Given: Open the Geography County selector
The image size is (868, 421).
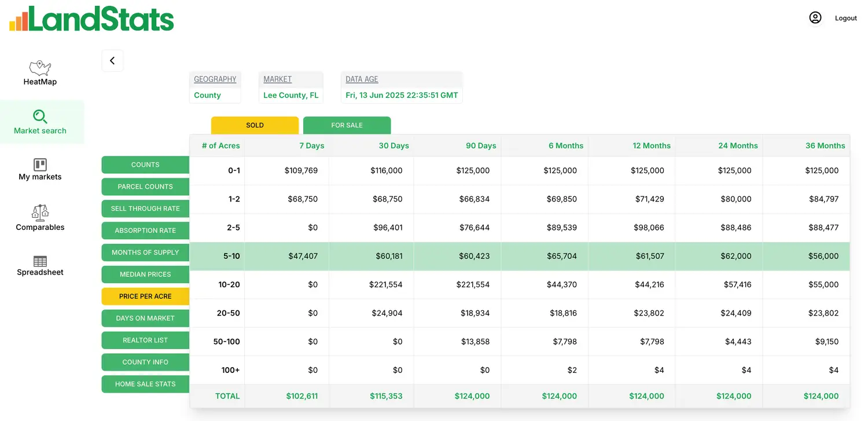Looking at the screenshot, I should click(x=215, y=95).
